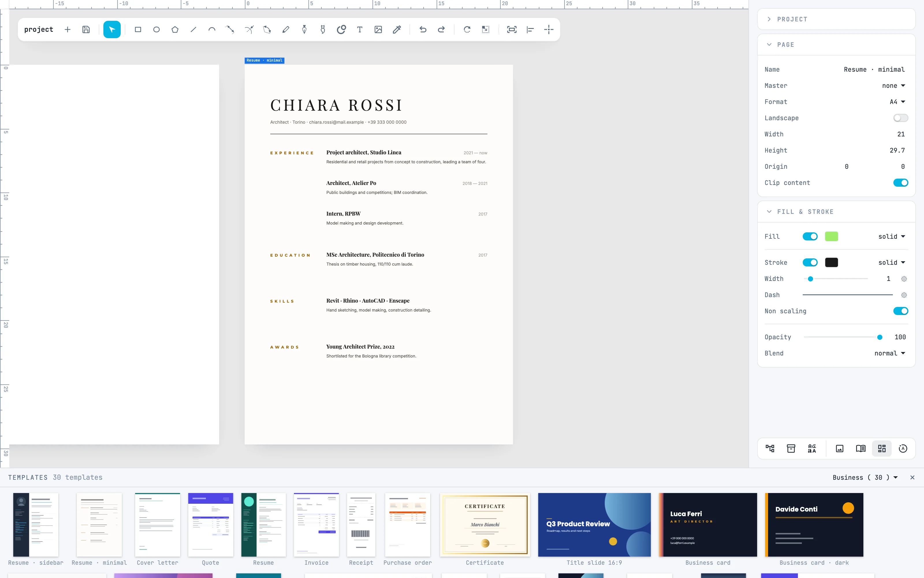
Task: Choose the Cover letter template
Action: pos(157,525)
